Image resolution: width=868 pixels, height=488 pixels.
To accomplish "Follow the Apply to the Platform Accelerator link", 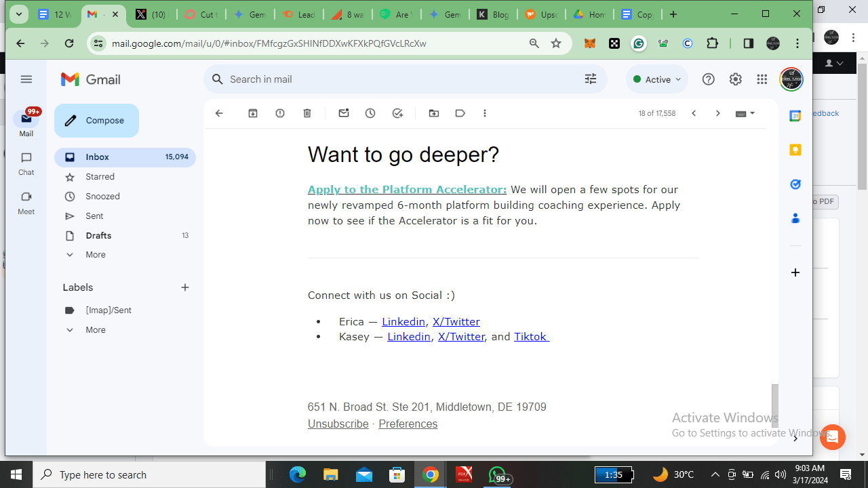I will click(x=407, y=190).
